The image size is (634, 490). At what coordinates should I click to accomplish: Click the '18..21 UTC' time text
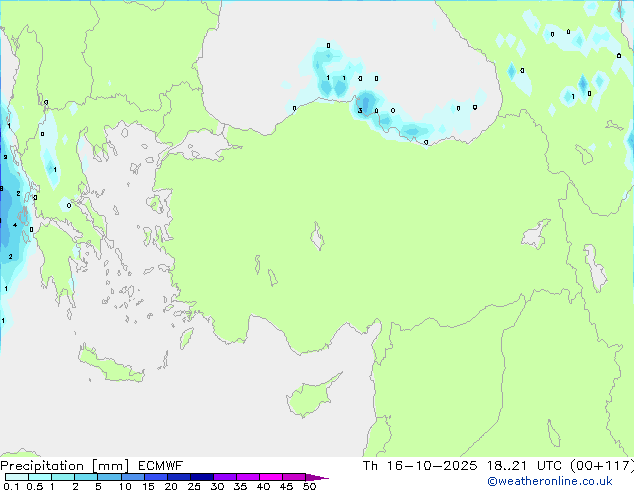524,466
